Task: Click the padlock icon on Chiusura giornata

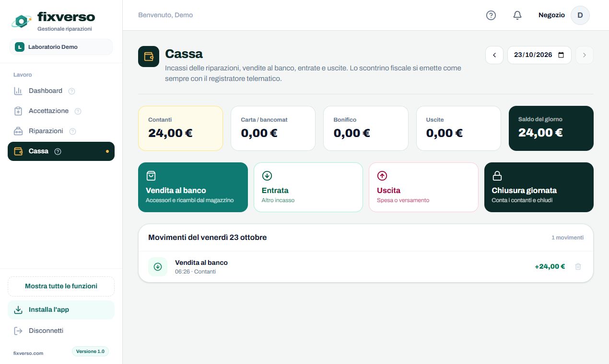Action: click(x=497, y=176)
